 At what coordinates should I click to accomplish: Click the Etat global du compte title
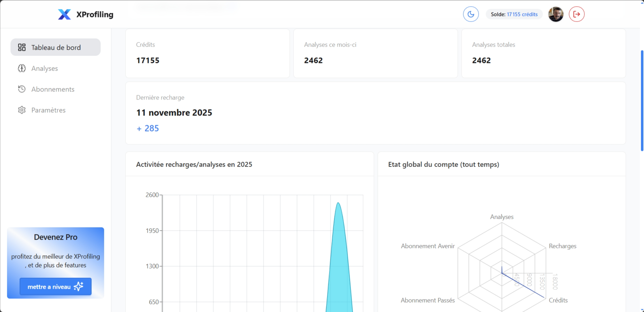pos(444,164)
